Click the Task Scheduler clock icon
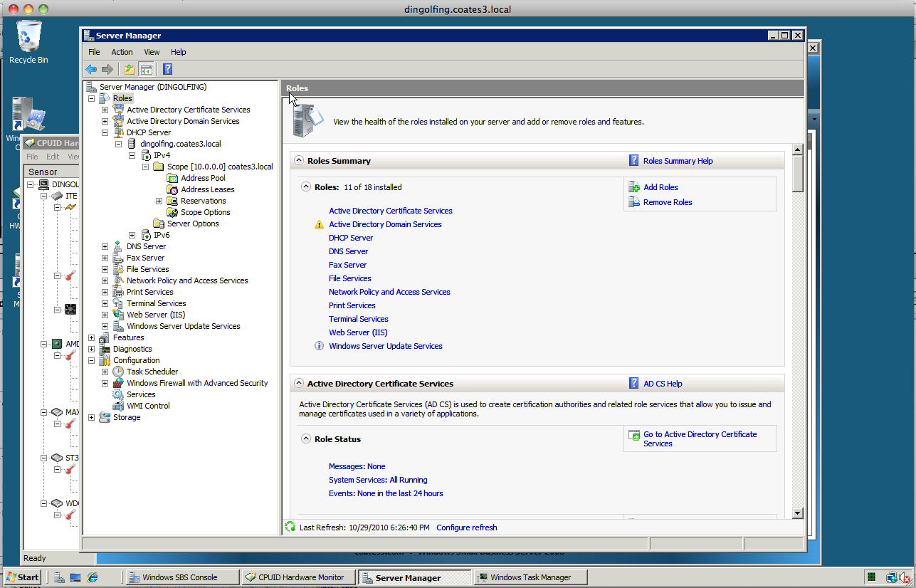Viewport: 916px width, 588px height. point(118,372)
